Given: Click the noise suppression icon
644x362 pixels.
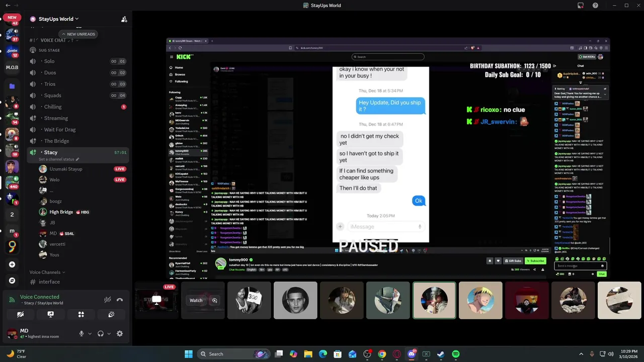Looking at the screenshot, I should pyautogui.click(x=108, y=300).
